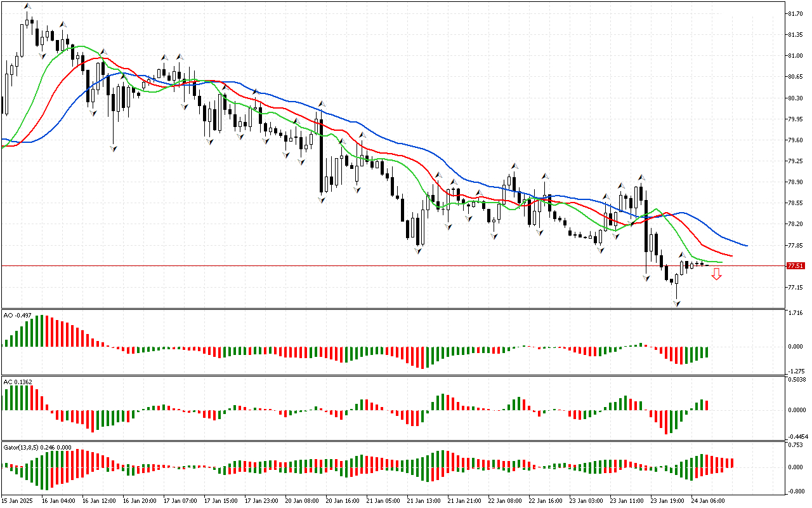Click the 0.0000 value on the AC scale
812x508 pixels.
click(x=797, y=410)
